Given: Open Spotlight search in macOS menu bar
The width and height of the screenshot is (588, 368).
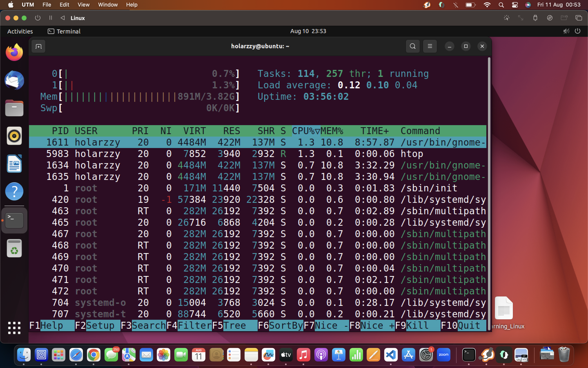Looking at the screenshot, I should [501, 5].
